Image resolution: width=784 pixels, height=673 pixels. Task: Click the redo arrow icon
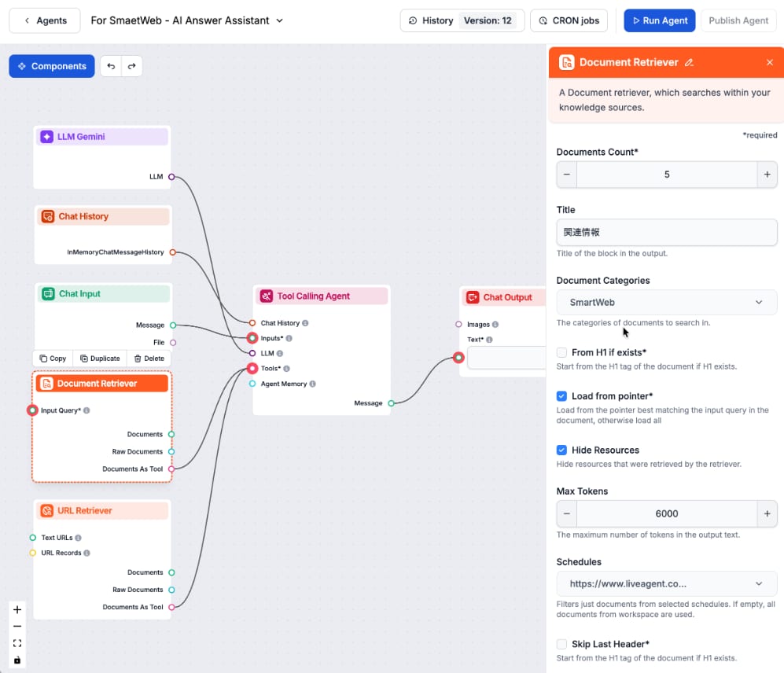[131, 67]
